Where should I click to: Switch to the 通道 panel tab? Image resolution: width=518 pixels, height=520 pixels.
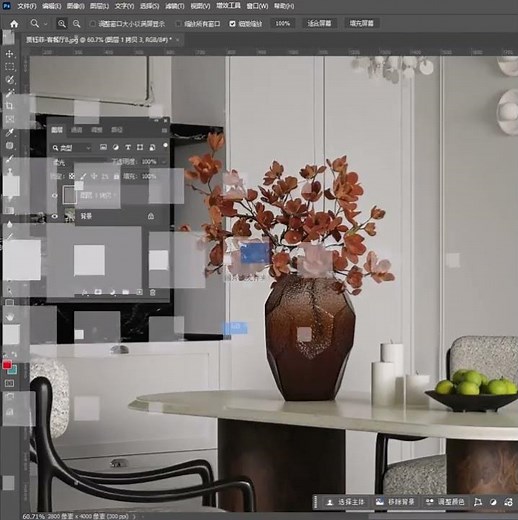coord(77,130)
